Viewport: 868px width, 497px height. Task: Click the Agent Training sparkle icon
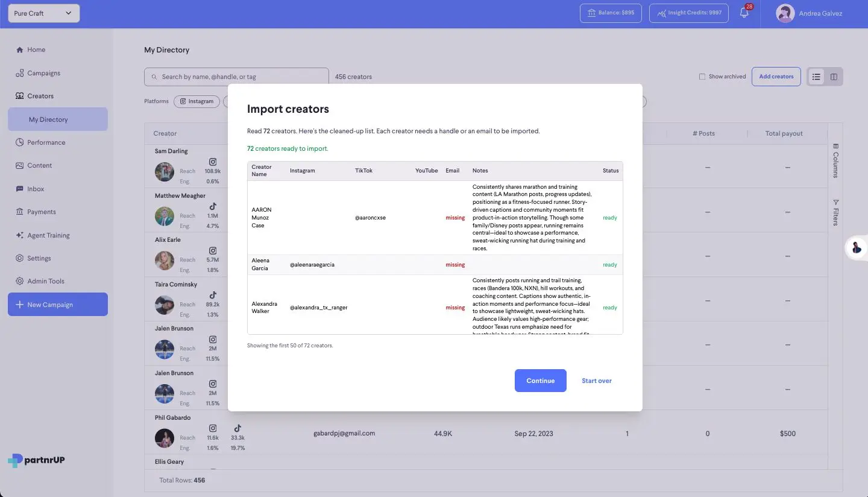click(x=20, y=235)
